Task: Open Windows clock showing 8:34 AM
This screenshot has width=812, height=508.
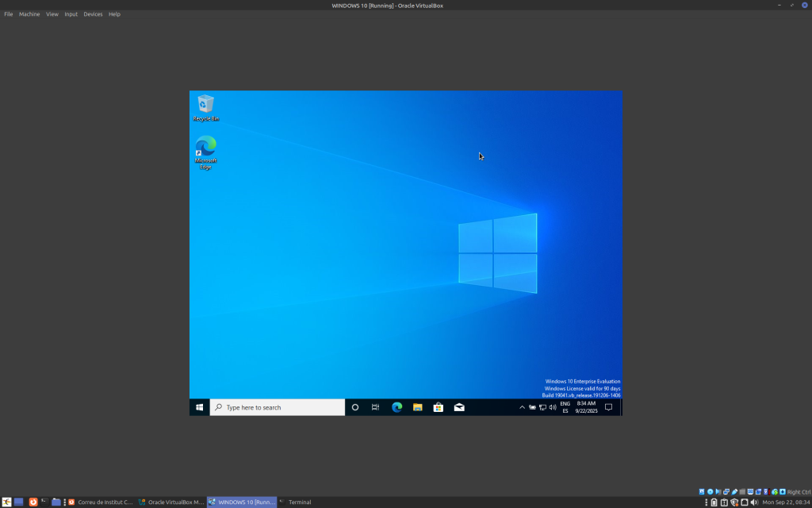Action: click(586, 407)
